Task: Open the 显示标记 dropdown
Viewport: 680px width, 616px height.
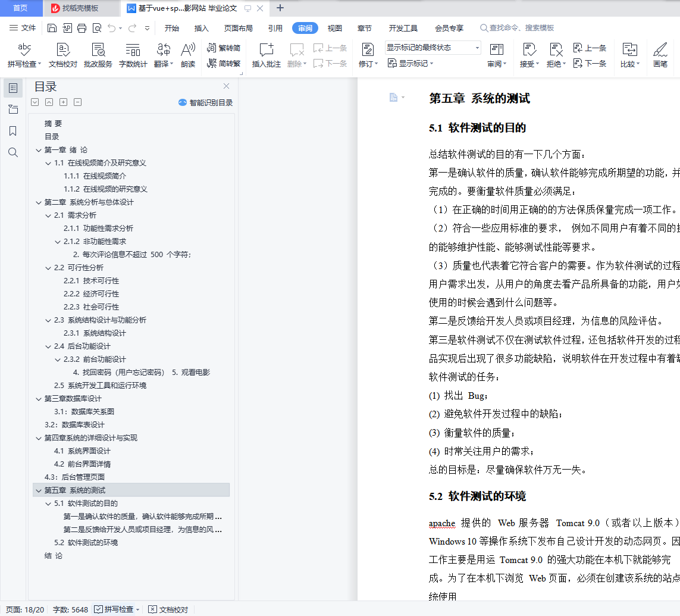Action: click(410, 63)
